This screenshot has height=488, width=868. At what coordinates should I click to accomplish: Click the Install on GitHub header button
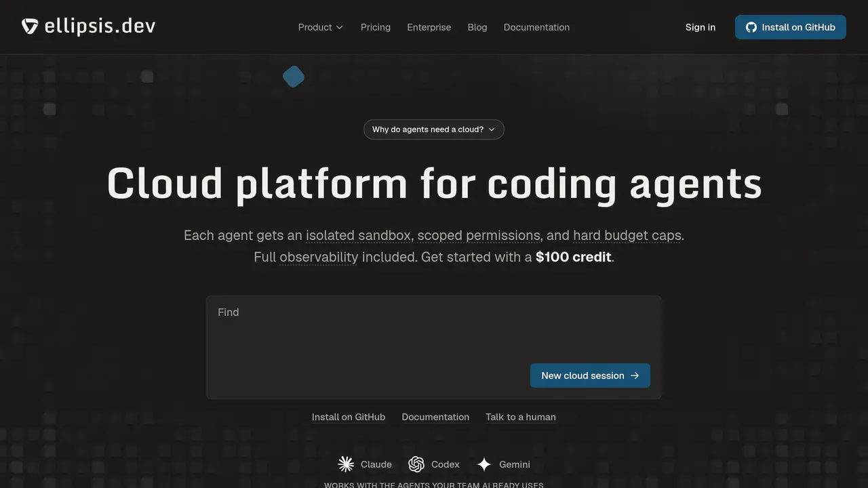(791, 27)
